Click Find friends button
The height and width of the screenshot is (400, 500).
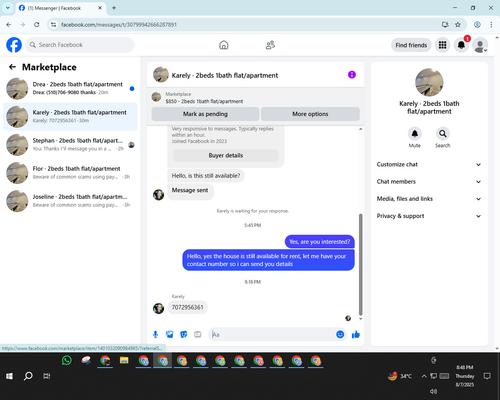click(411, 45)
